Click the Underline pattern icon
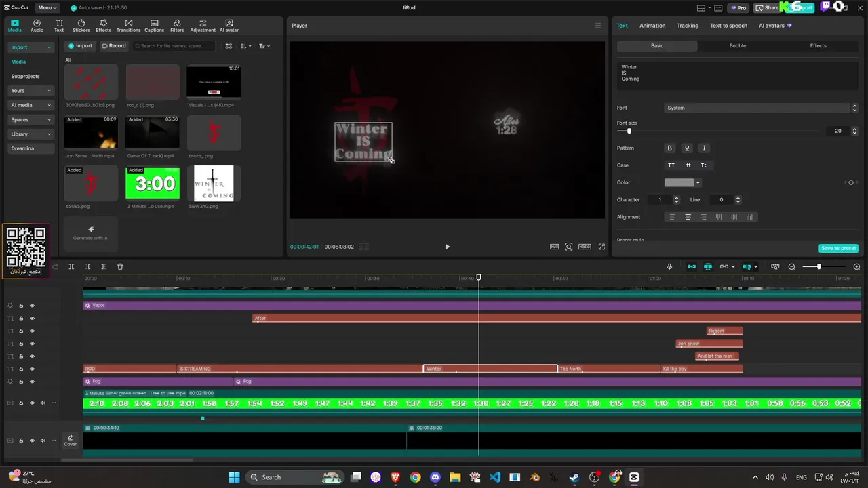 click(686, 148)
